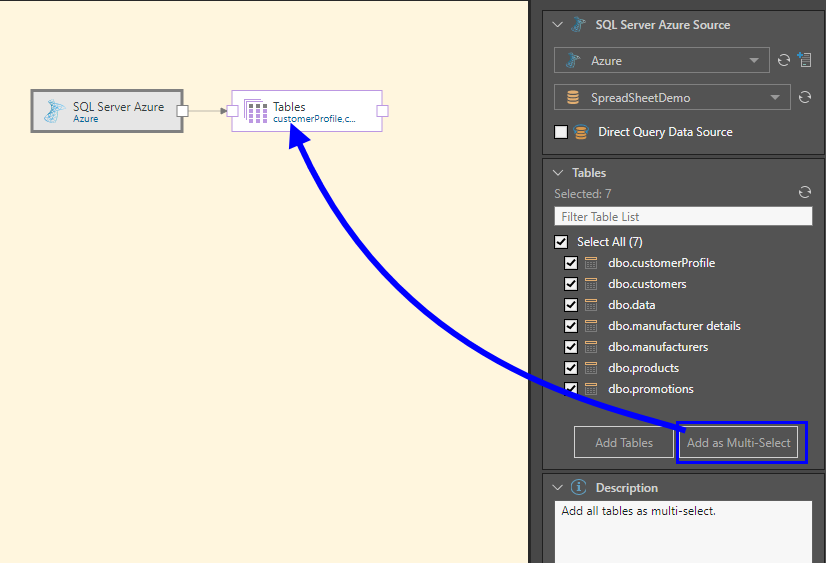
Task: Collapse the Tables section
Action: (x=558, y=173)
